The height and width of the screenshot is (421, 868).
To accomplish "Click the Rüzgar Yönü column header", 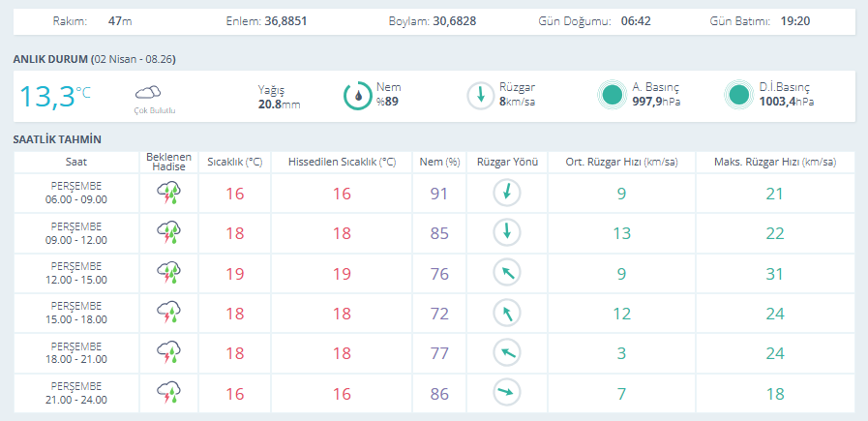I will pos(507,162).
